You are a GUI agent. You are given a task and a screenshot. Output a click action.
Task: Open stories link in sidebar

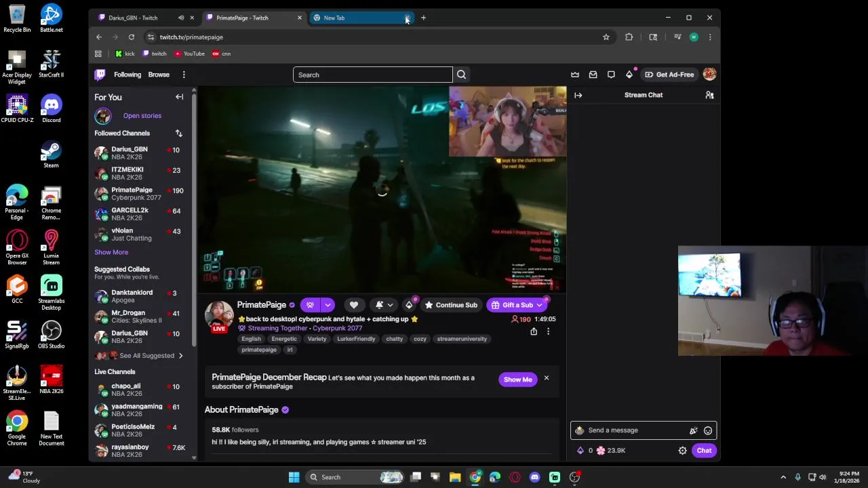coord(142,116)
